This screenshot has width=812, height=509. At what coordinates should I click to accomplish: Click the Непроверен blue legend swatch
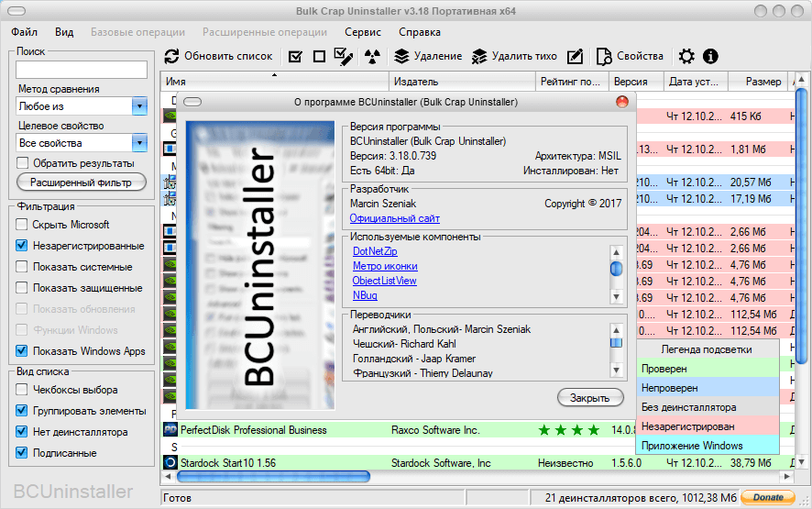pyautogui.click(x=708, y=388)
